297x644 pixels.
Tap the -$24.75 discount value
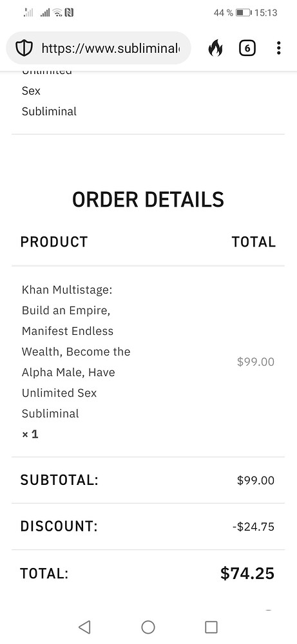[253, 527]
